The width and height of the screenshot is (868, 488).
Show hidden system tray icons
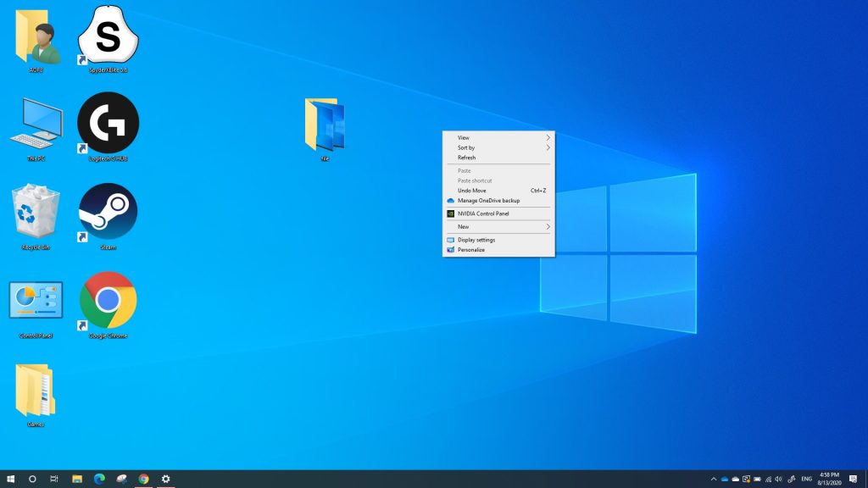[x=714, y=480]
